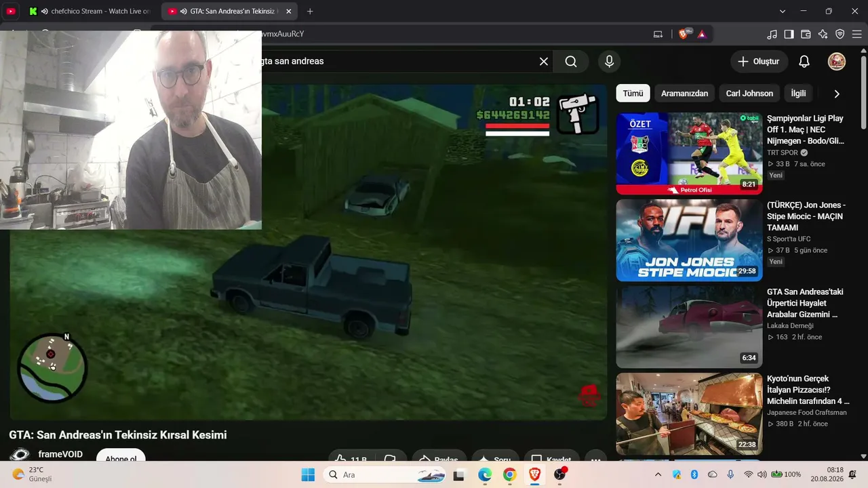This screenshot has width=868, height=488.
Task: Open YouTube notifications bell
Action: pyautogui.click(x=804, y=62)
